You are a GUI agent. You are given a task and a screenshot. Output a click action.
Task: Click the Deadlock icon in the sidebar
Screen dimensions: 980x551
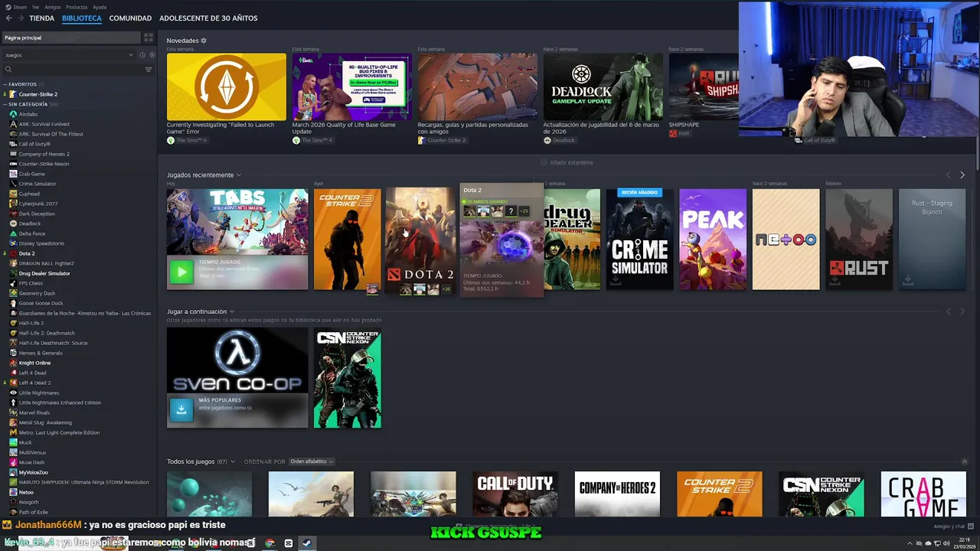click(13, 223)
